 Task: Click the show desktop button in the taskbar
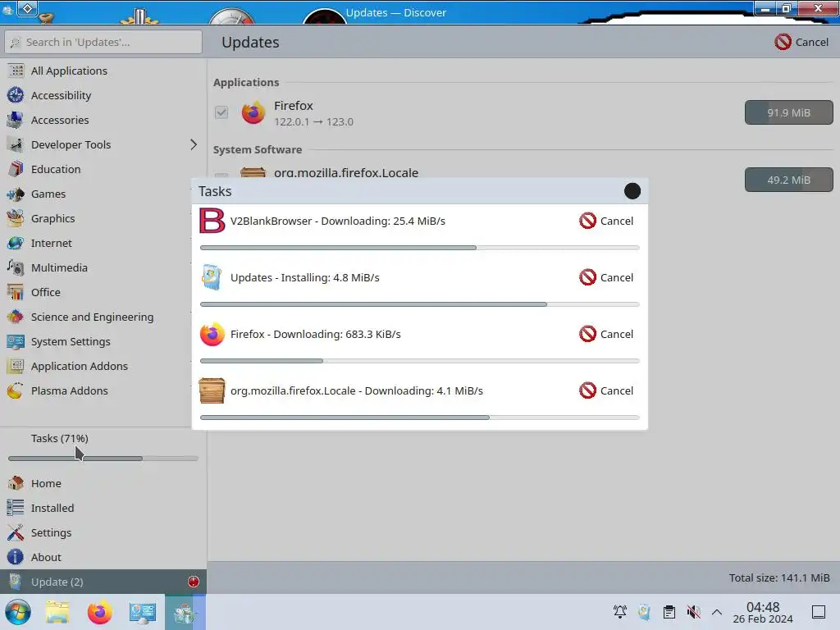(819, 612)
